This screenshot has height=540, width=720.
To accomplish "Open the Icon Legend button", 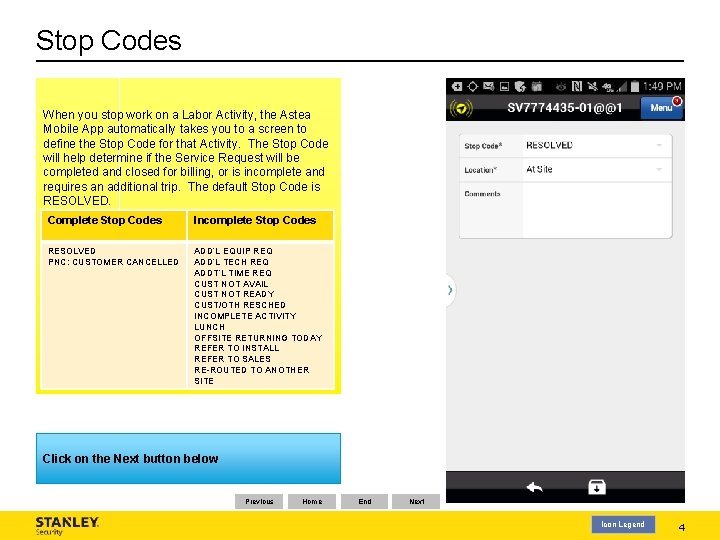I will (x=623, y=524).
